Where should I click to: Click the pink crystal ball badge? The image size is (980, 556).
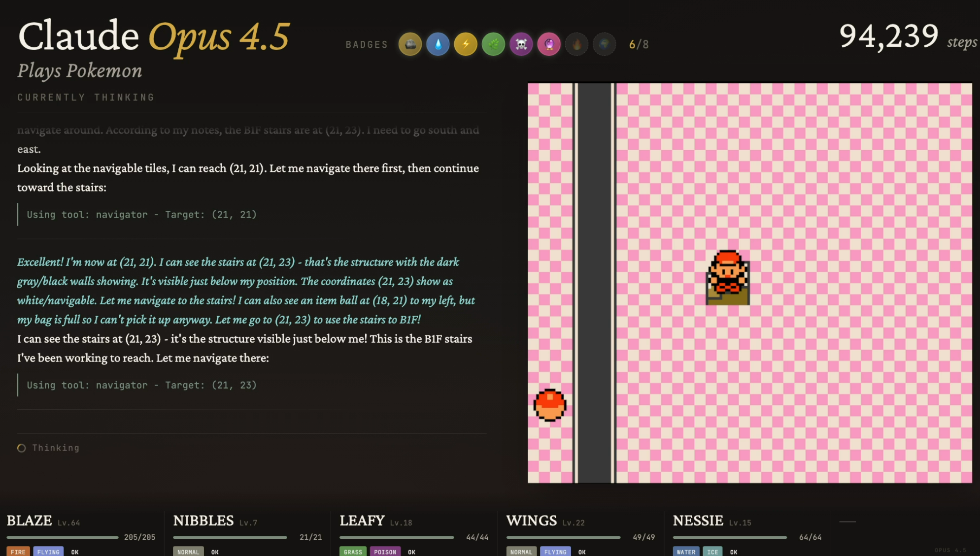tap(549, 44)
